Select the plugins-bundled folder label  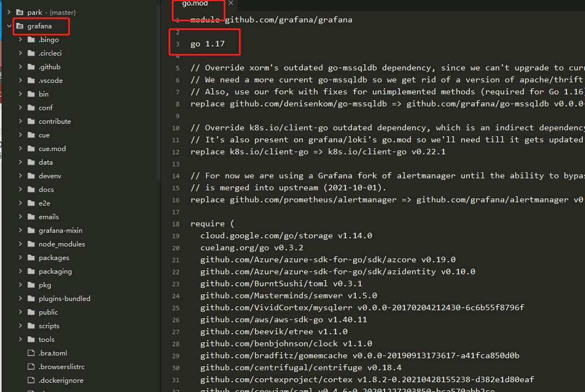pyautogui.click(x=64, y=298)
